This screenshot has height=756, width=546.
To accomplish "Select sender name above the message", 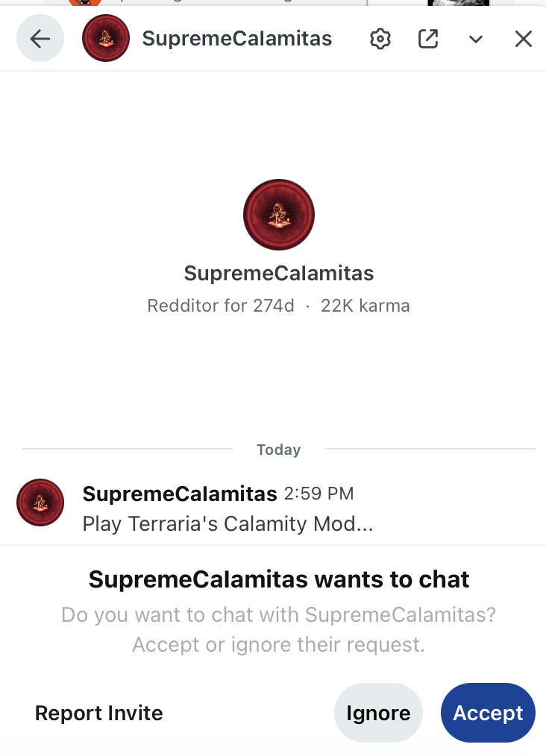I will click(x=180, y=494).
